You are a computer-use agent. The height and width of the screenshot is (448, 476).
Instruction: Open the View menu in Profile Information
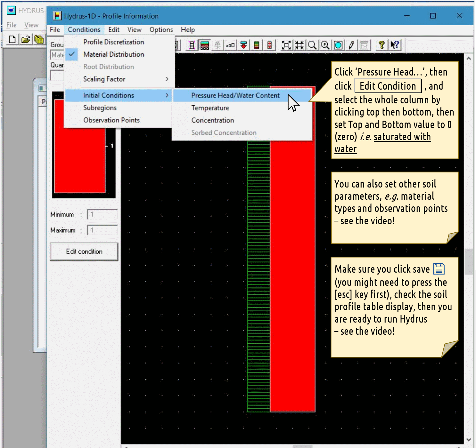(x=134, y=30)
